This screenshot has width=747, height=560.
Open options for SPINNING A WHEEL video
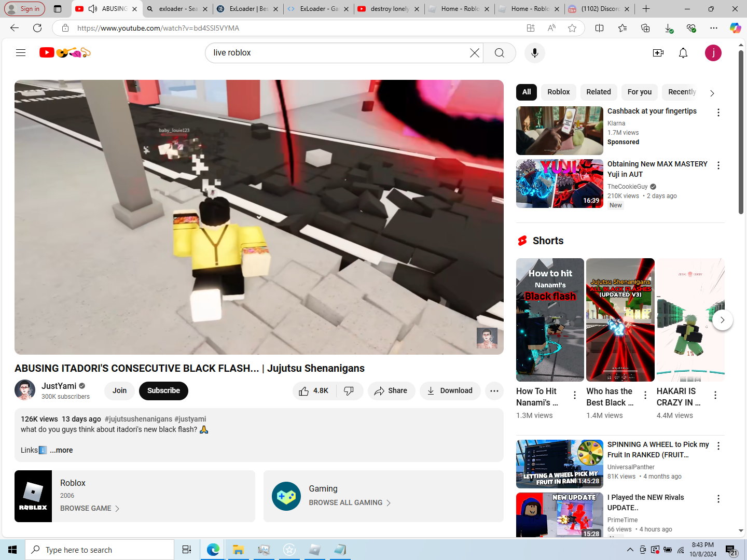(718, 446)
